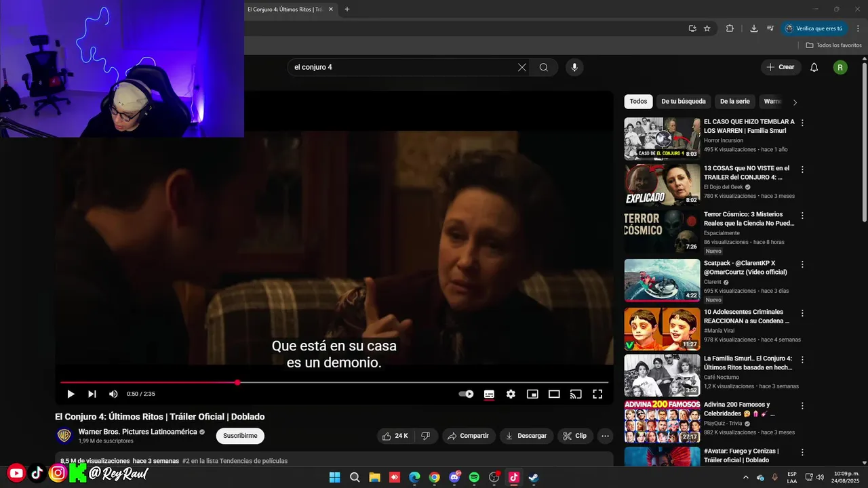
Task: Open '13 COSAS que NO VISTE' thumbnail
Action: coord(662,185)
